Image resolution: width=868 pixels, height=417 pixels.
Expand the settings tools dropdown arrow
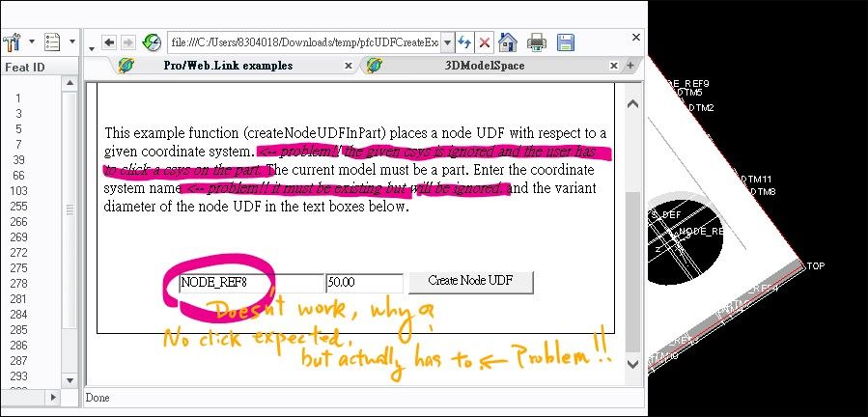32,42
